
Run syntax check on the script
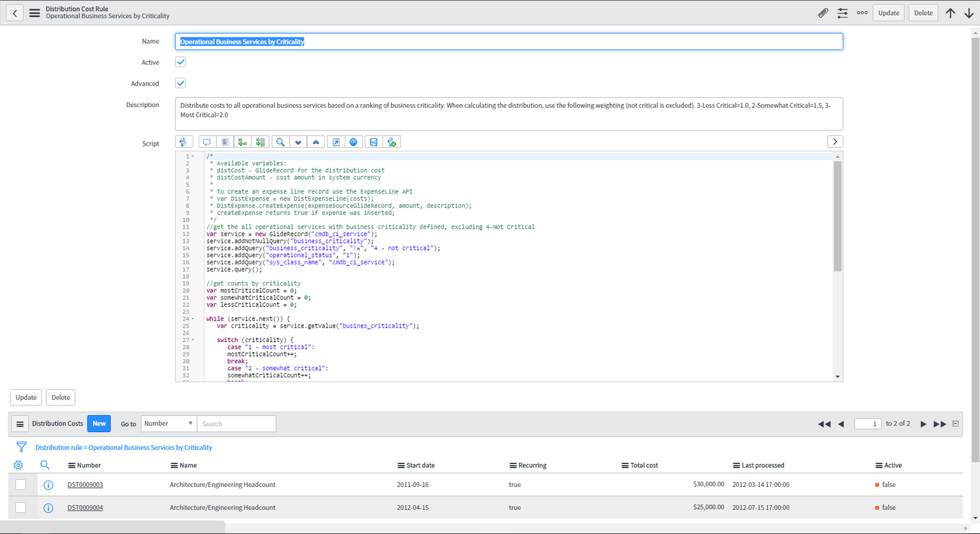click(391, 142)
